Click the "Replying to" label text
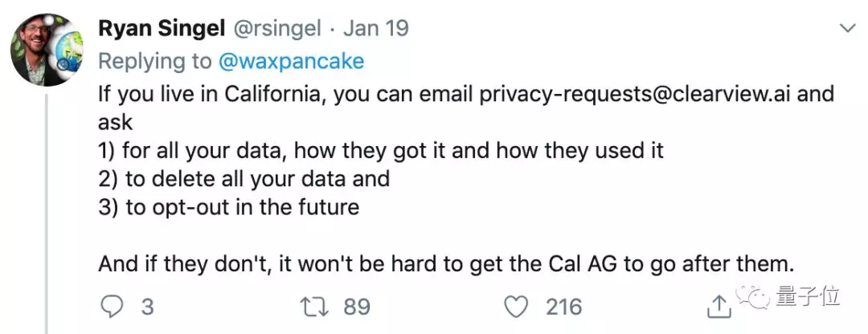This screenshot has height=334, width=868. coord(153,60)
